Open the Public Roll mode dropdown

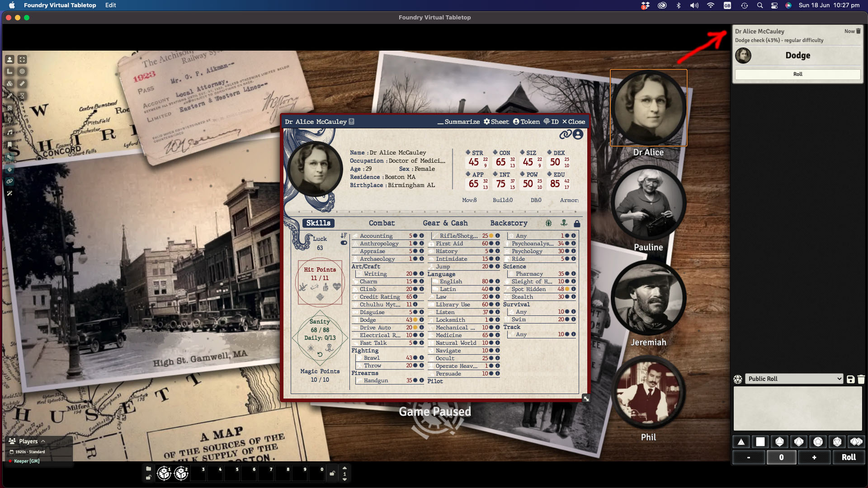tap(794, 379)
